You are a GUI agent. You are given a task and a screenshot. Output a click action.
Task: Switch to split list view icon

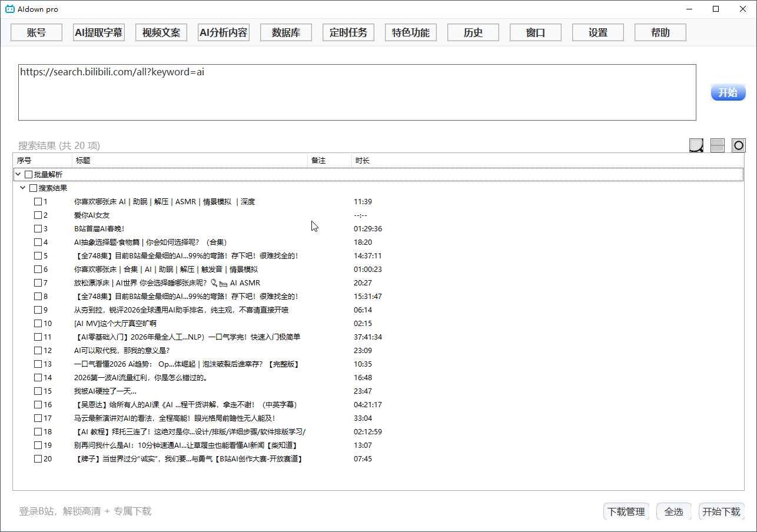click(718, 145)
